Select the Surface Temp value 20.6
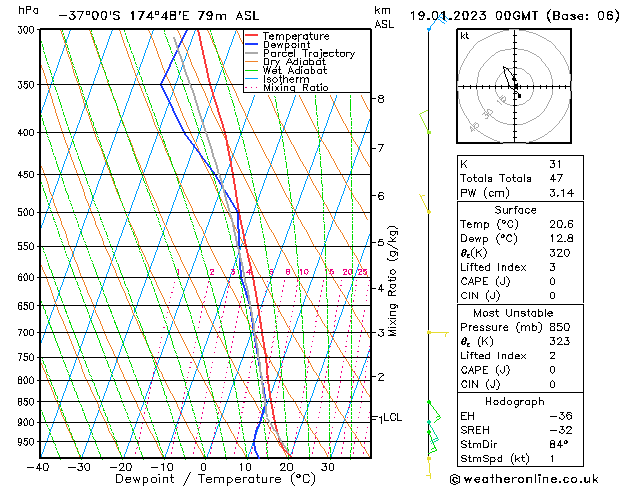The height and width of the screenshot is (486, 629). (x=561, y=224)
